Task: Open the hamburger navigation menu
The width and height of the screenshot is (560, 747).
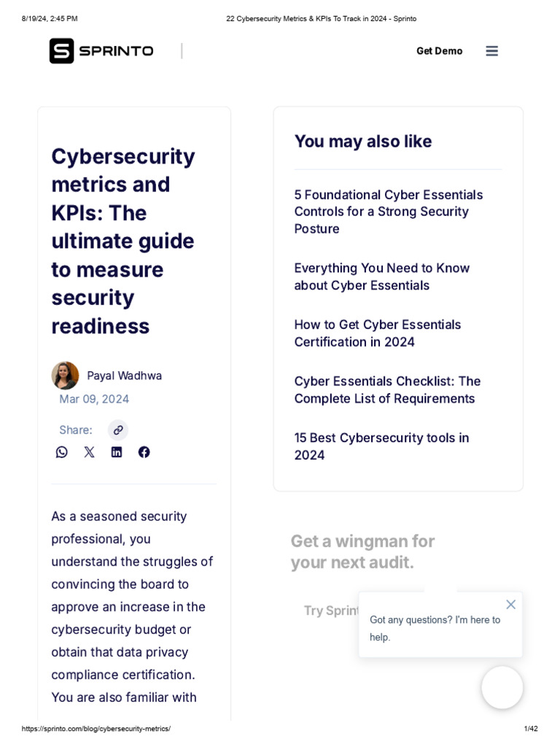Action: click(492, 51)
